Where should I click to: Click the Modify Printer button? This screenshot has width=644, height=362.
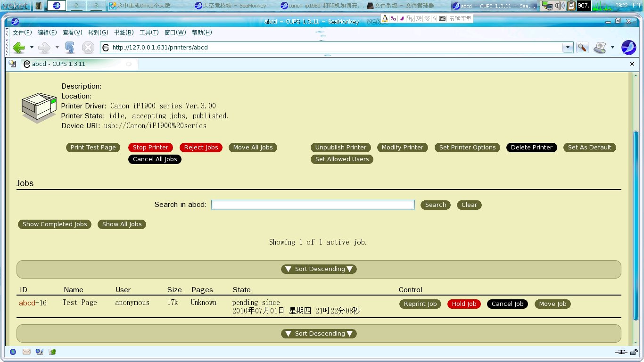click(403, 148)
